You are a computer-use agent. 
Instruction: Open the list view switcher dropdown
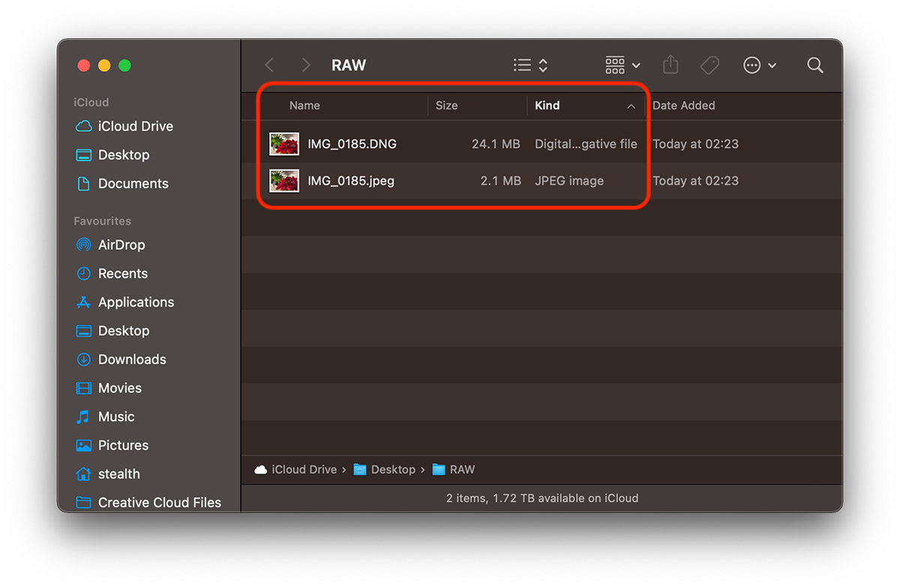(531, 65)
